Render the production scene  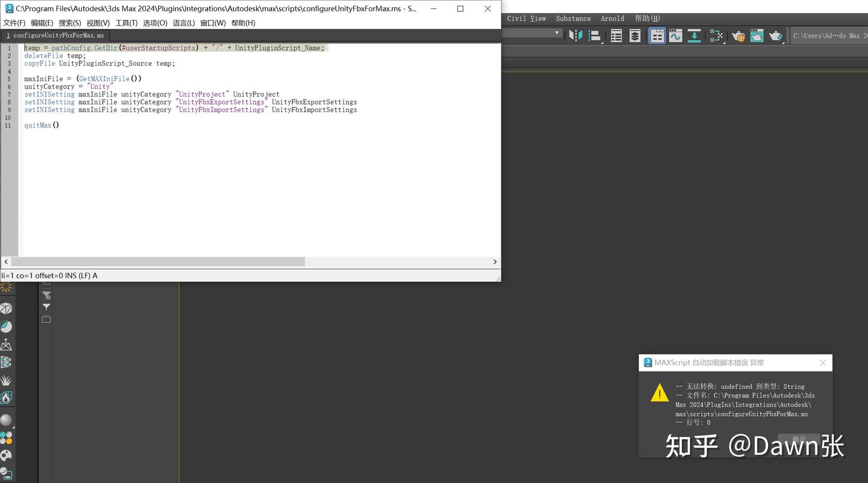point(775,36)
